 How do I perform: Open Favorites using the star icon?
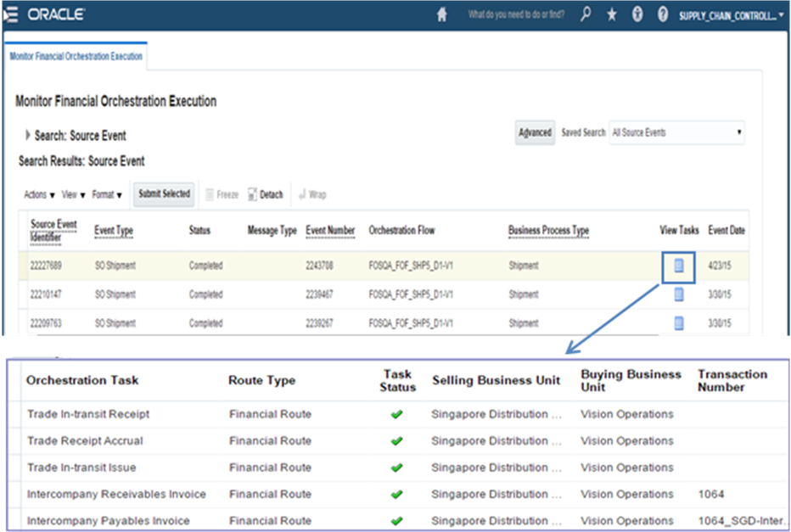[x=611, y=14]
